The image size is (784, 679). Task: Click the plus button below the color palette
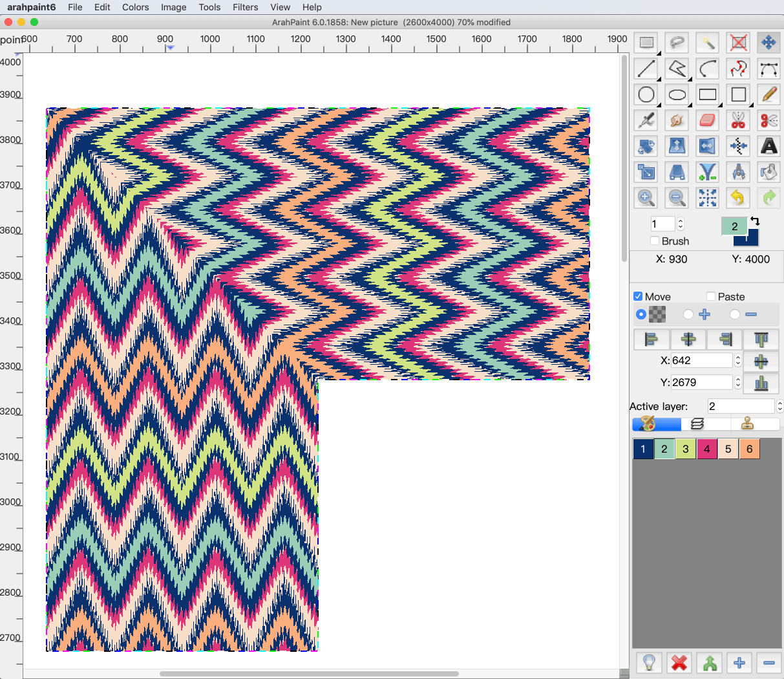click(739, 663)
